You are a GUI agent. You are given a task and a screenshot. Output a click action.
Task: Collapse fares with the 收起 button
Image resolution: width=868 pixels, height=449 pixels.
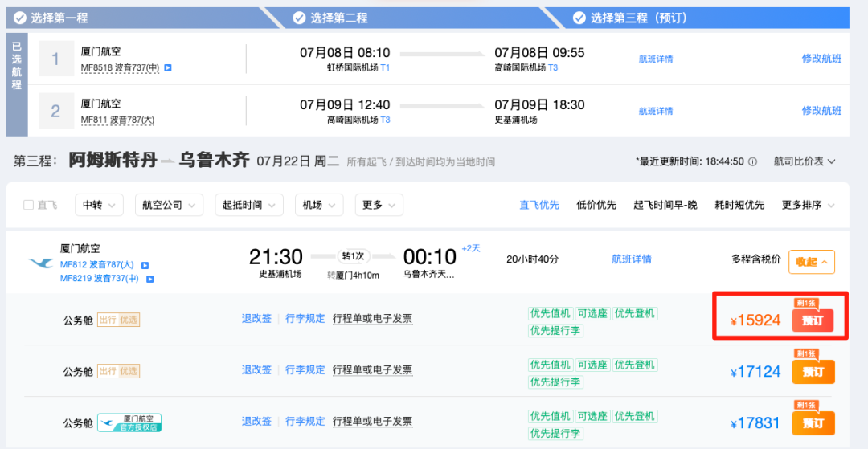coord(812,262)
